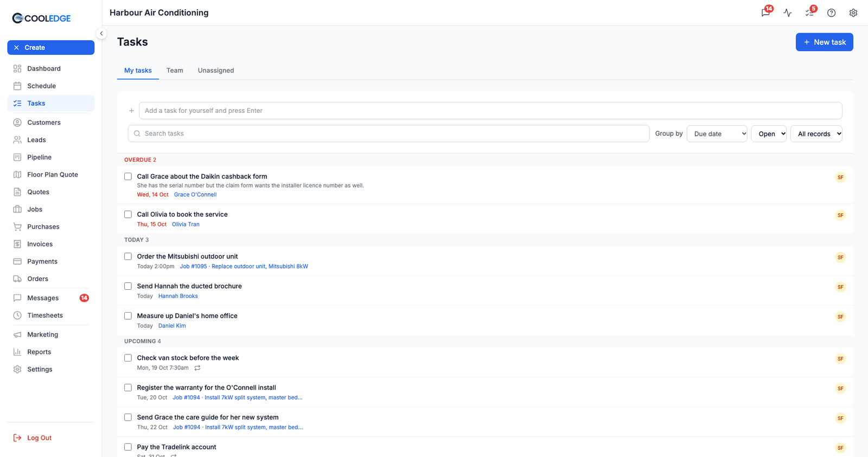Click the Customers icon in sidebar
Screen dimensions: 868x457
tap(17, 123)
